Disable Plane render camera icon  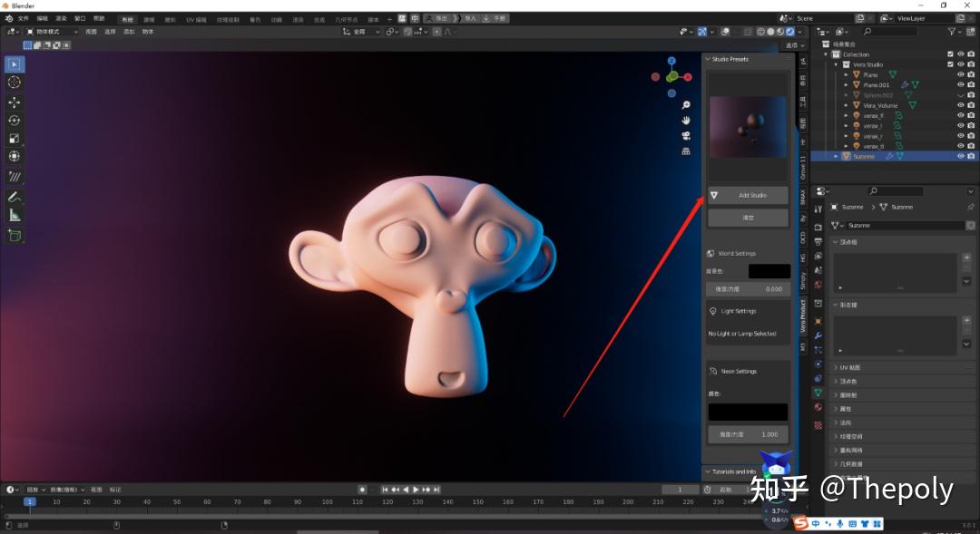pos(971,75)
